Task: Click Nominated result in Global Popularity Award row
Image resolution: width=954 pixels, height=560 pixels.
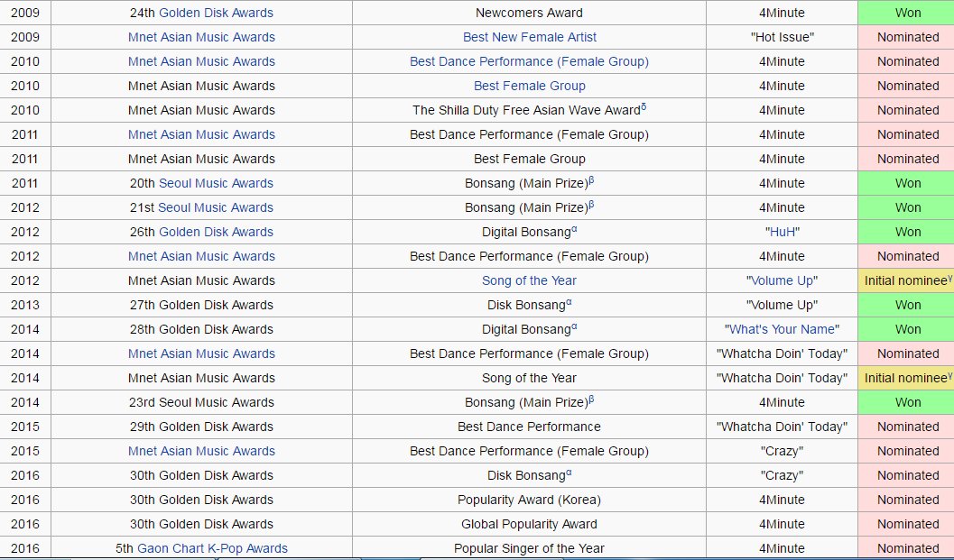Action: coord(908,524)
